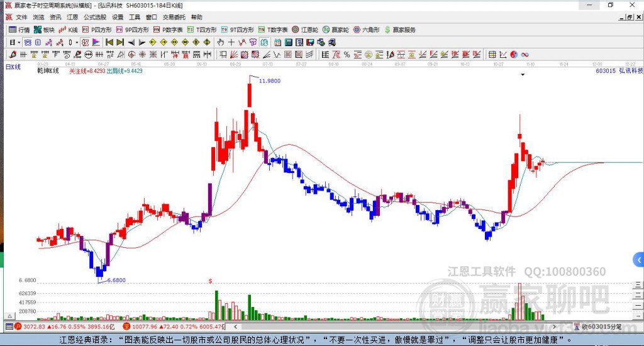This screenshot has width=644, height=346.
Task: Click the 关注线=8.4293 text
Action: coord(87,70)
